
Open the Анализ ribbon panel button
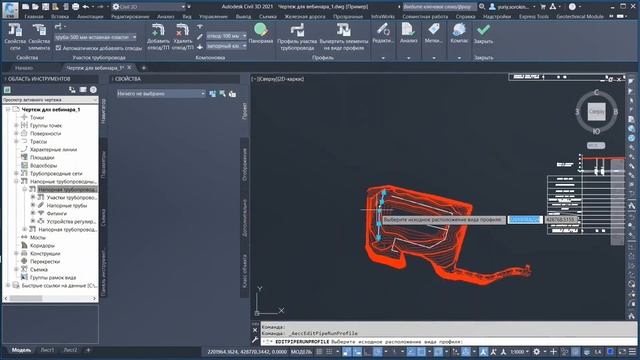pos(408,33)
